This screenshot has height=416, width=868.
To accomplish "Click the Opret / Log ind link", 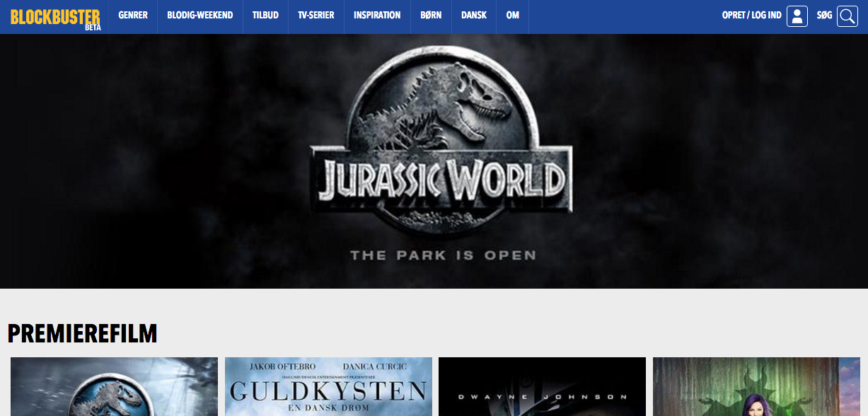I will click(752, 16).
